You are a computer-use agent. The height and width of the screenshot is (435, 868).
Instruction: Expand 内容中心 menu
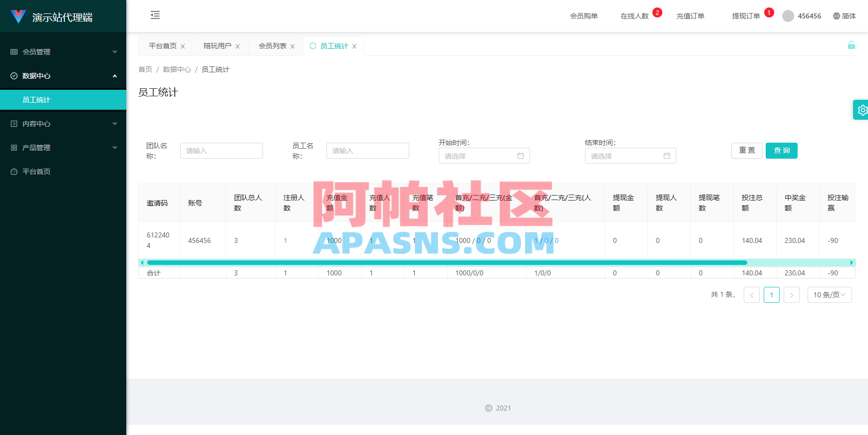[x=63, y=124]
